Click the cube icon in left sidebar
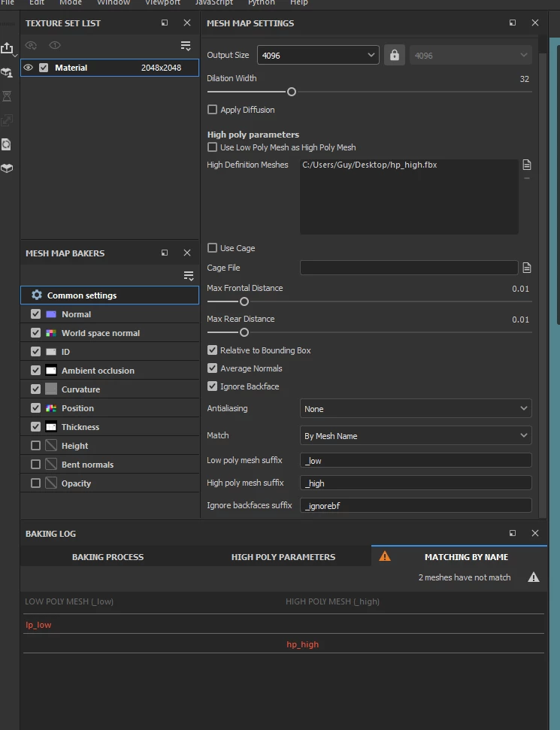 tap(7, 168)
